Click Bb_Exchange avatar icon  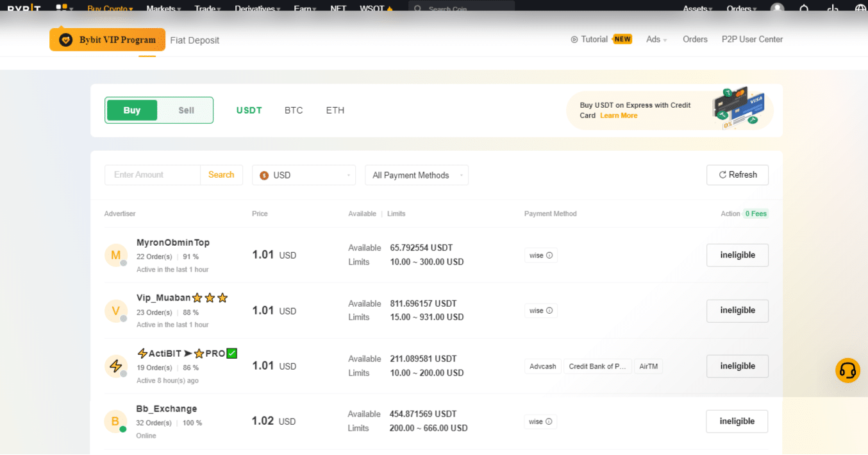coord(115,422)
